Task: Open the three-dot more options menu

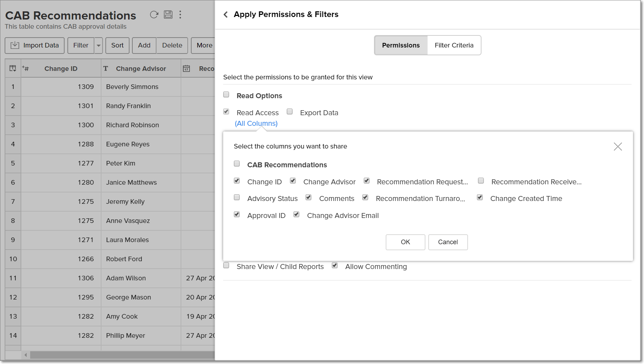Action: point(180,15)
